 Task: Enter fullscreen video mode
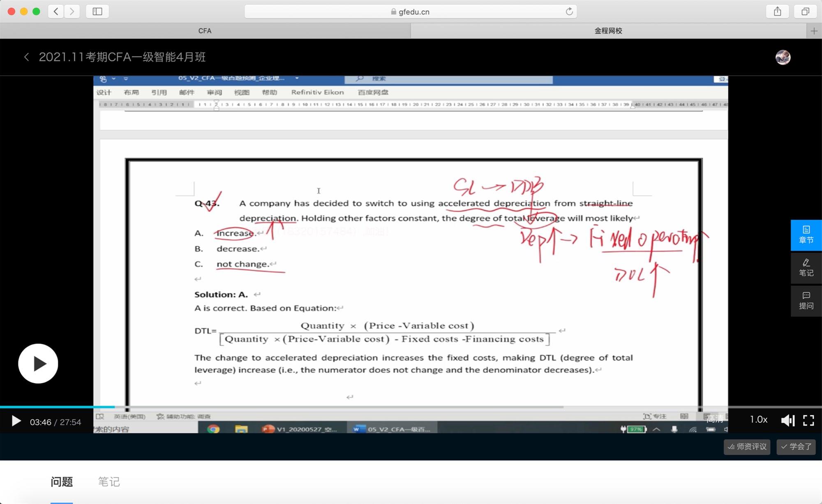[x=808, y=420]
